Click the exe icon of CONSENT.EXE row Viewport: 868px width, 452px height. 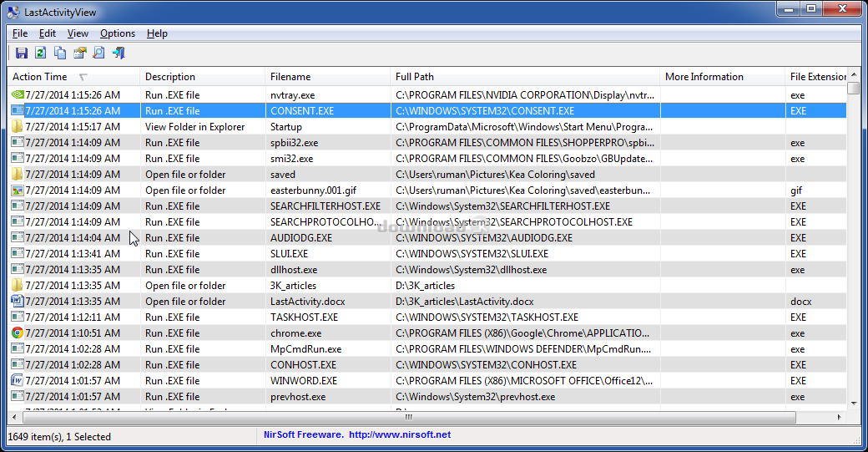pyautogui.click(x=18, y=111)
